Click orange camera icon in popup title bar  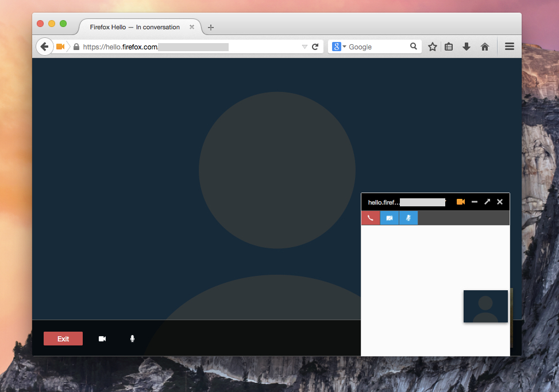pyautogui.click(x=461, y=202)
